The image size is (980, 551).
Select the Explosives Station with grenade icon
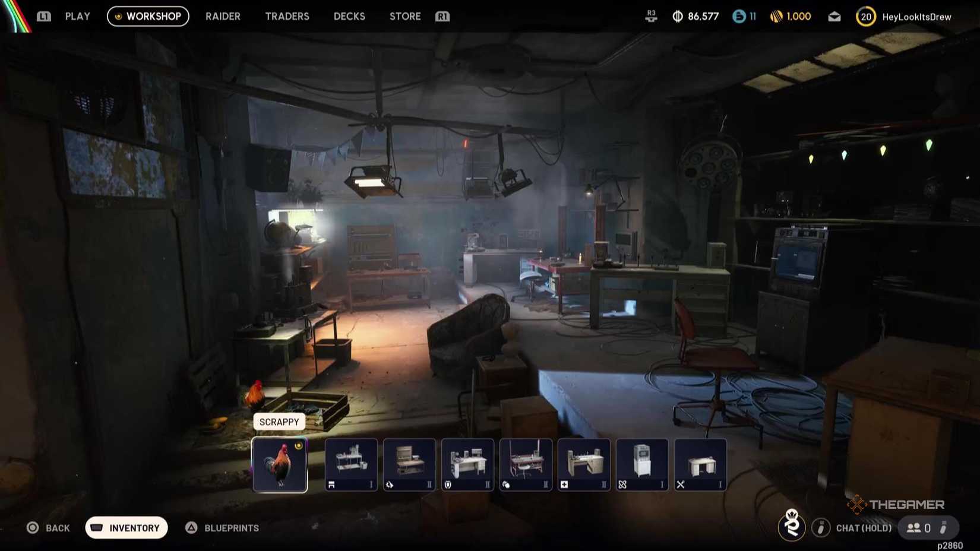(526, 464)
